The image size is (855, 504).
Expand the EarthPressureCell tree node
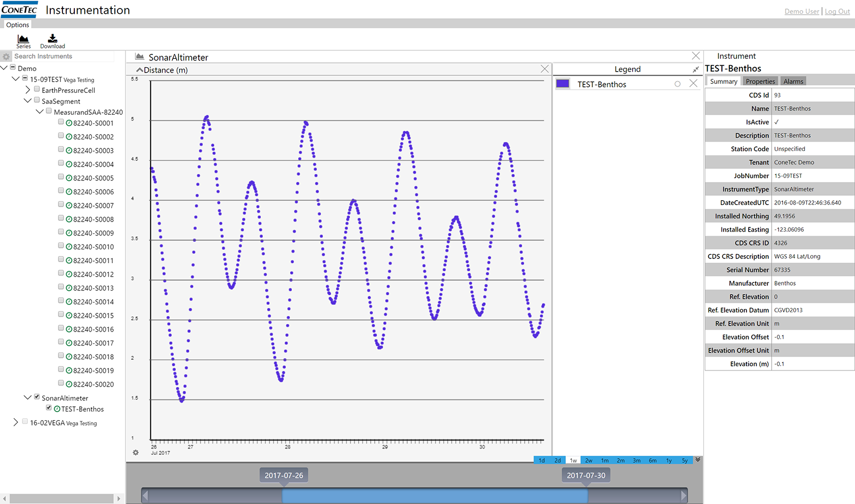28,90
